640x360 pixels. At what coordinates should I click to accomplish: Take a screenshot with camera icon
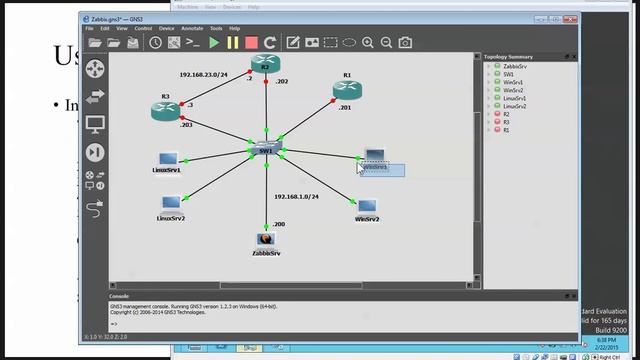point(405,42)
